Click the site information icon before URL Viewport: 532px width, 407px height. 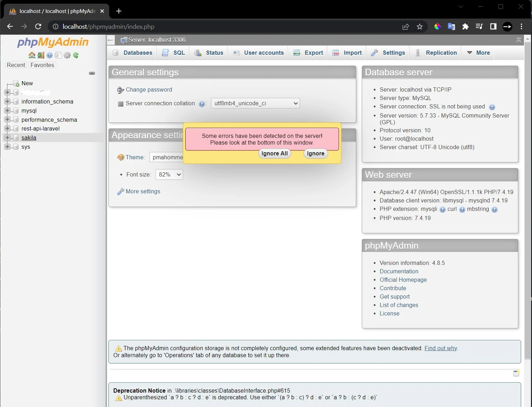point(55,27)
